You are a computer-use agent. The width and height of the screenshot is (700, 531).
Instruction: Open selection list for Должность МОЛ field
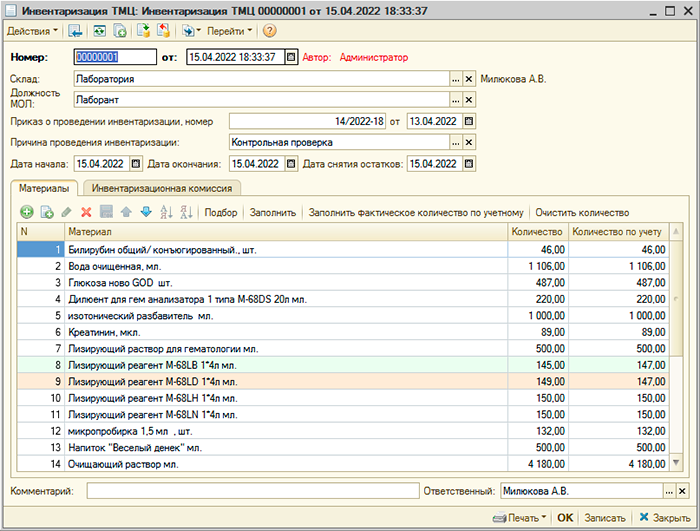click(x=454, y=100)
